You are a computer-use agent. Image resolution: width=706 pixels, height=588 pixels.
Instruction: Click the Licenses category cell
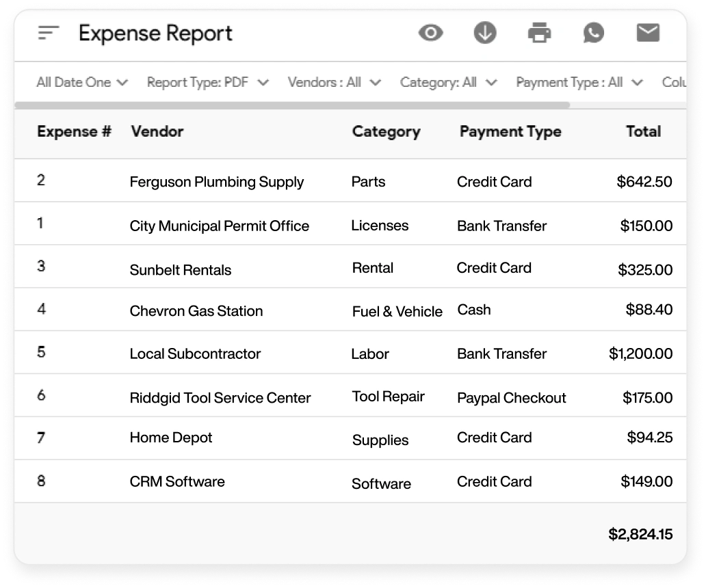coord(380,226)
